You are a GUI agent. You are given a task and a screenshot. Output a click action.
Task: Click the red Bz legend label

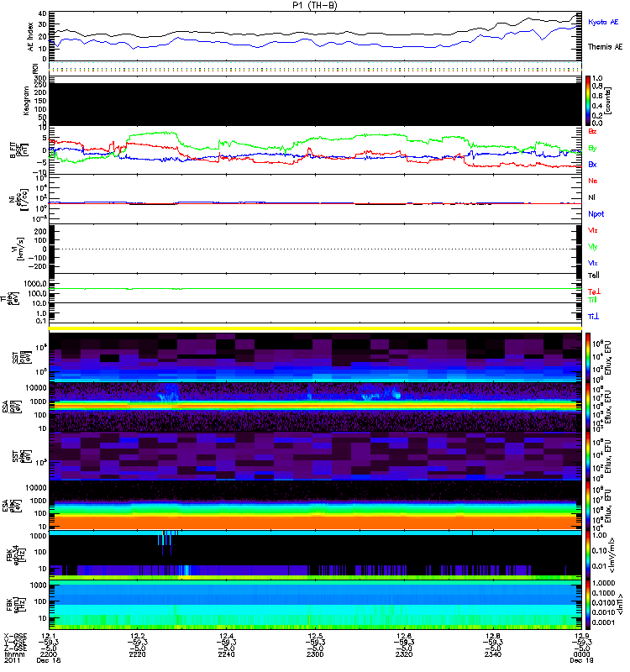(592, 131)
